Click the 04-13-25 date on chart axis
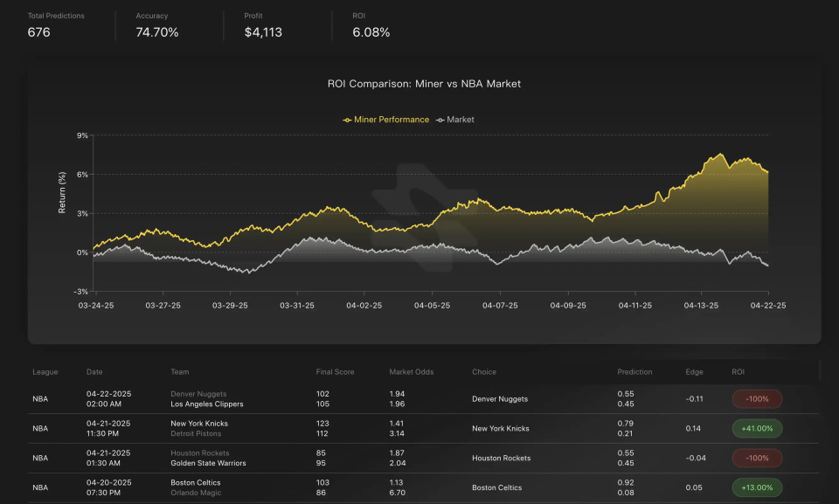The width and height of the screenshot is (839, 504). (701, 306)
